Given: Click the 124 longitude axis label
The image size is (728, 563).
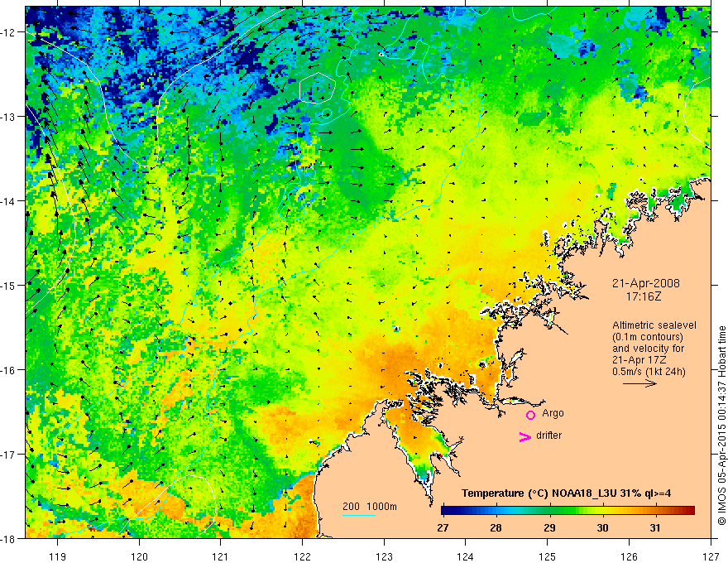Looking at the screenshot, I should tap(466, 556).
